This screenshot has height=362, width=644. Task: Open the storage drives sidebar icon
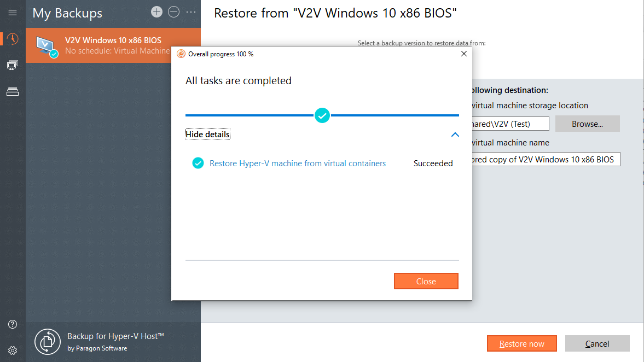[13, 91]
